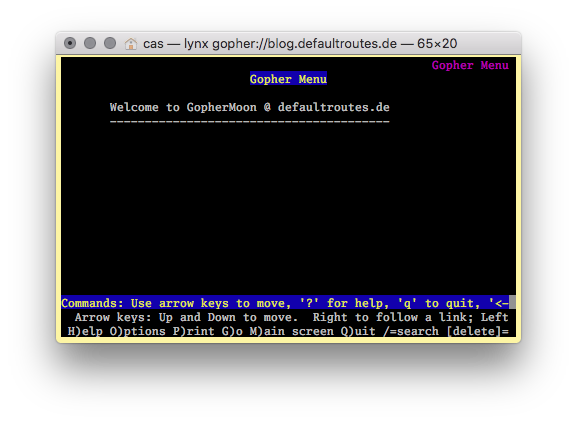Minimize the lynx terminal window

(90, 43)
